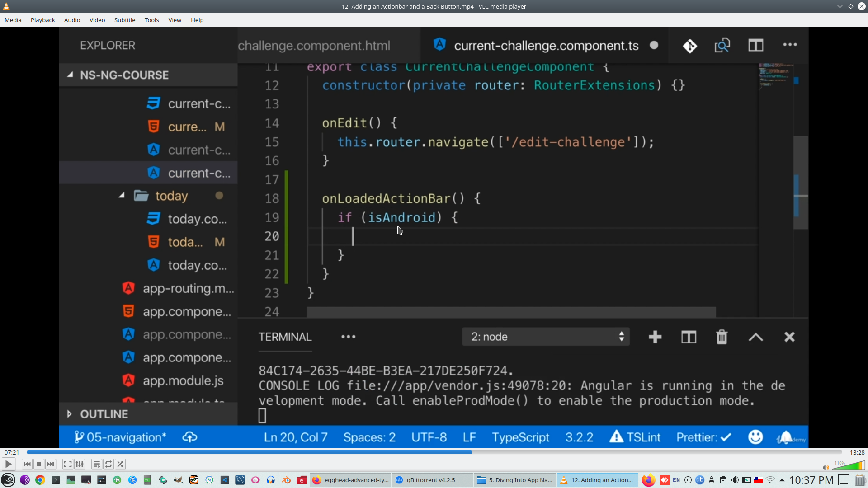The image size is (868, 488).
Task: Go to previous media track
Action: click(x=27, y=464)
